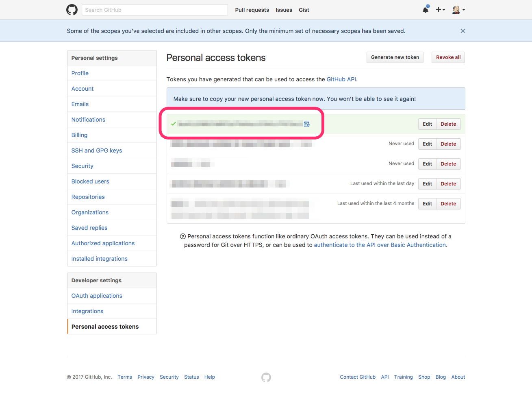Open Security footer link
Screen dimensions: 532x397
[169, 377]
